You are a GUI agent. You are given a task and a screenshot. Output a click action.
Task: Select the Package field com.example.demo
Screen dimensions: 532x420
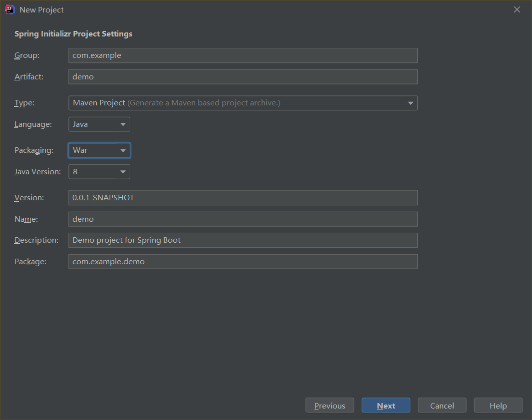point(243,262)
